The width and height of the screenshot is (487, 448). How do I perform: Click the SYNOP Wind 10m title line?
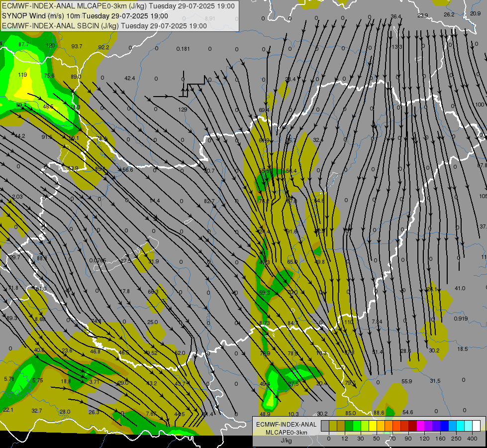point(85,16)
